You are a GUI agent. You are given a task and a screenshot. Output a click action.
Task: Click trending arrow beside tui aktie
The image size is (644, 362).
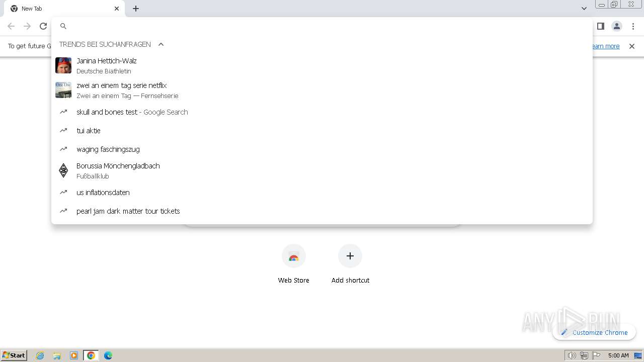pyautogui.click(x=63, y=131)
